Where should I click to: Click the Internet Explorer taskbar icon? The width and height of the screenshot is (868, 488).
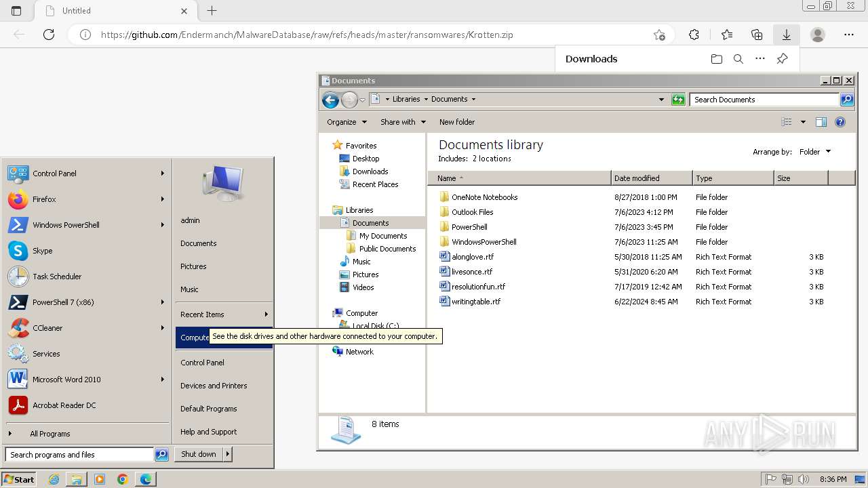(x=54, y=479)
